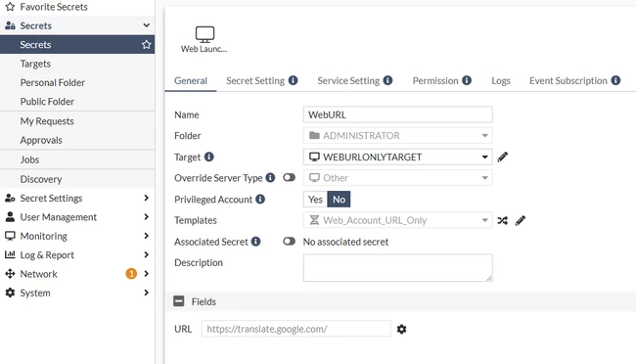This screenshot has height=364, width=636.
Task: Collapse the Fields section
Action: pyautogui.click(x=179, y=301)
